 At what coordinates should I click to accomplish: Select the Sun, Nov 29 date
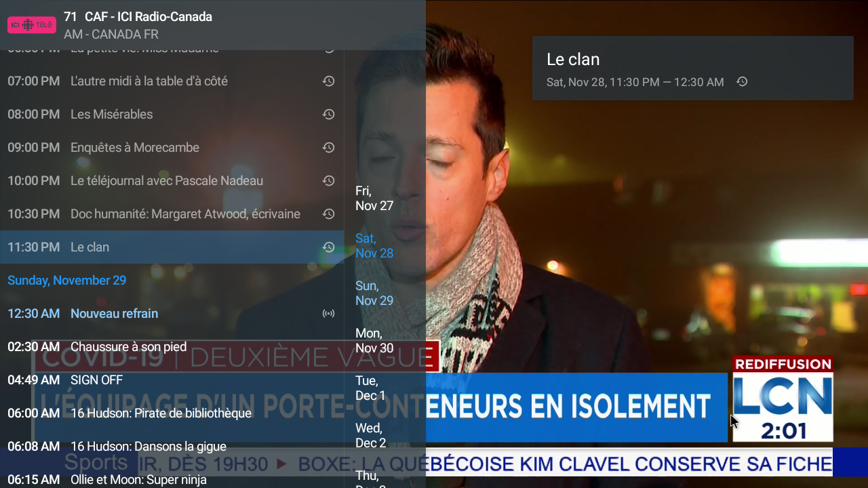pos(374,293)
